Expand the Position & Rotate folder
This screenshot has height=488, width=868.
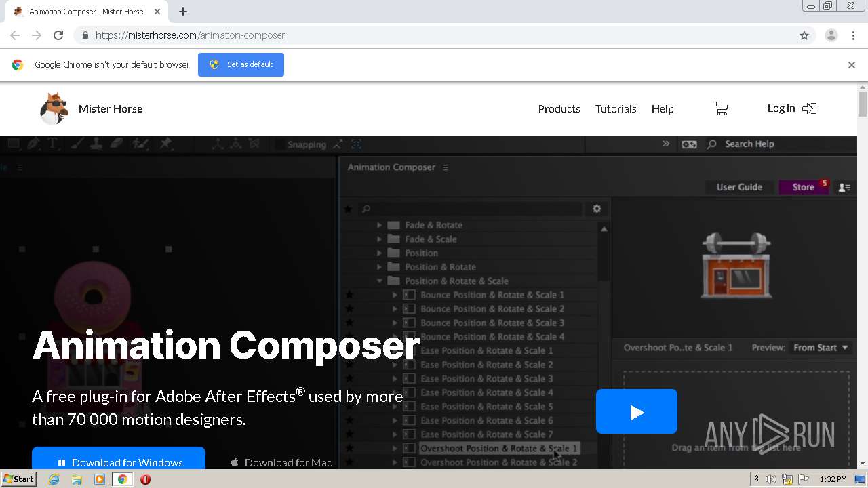pyautogui.click(x=379, y=267)
